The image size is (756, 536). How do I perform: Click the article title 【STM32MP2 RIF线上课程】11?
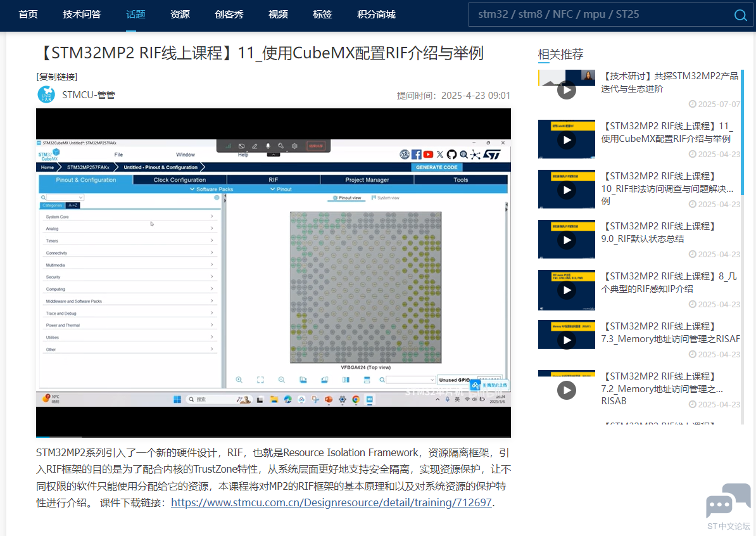coord(260,53)
